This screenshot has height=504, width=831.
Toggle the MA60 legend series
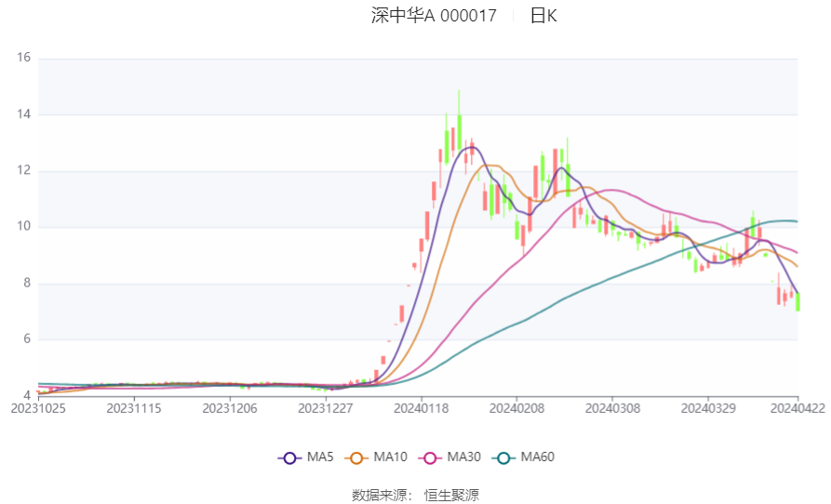point(523,458)
